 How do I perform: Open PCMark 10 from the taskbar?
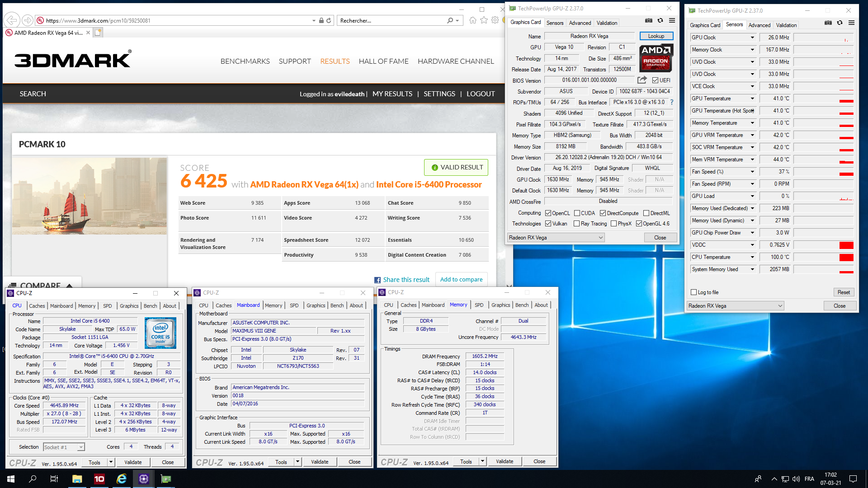coord(99,479)
